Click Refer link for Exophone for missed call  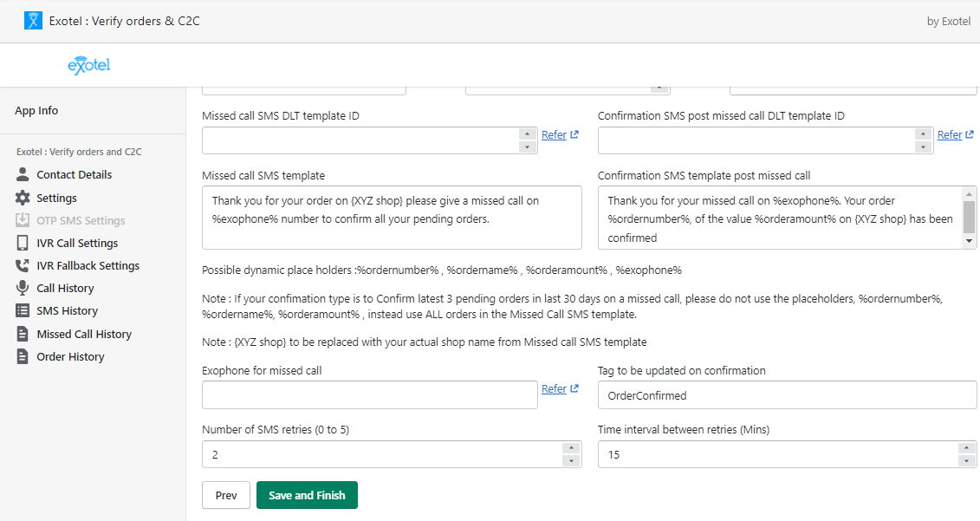click(554, 388)
